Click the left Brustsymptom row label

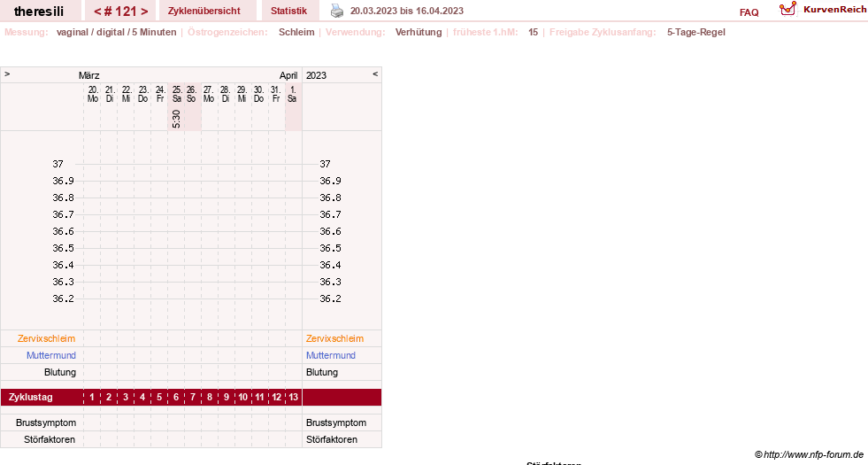(46, 422)
